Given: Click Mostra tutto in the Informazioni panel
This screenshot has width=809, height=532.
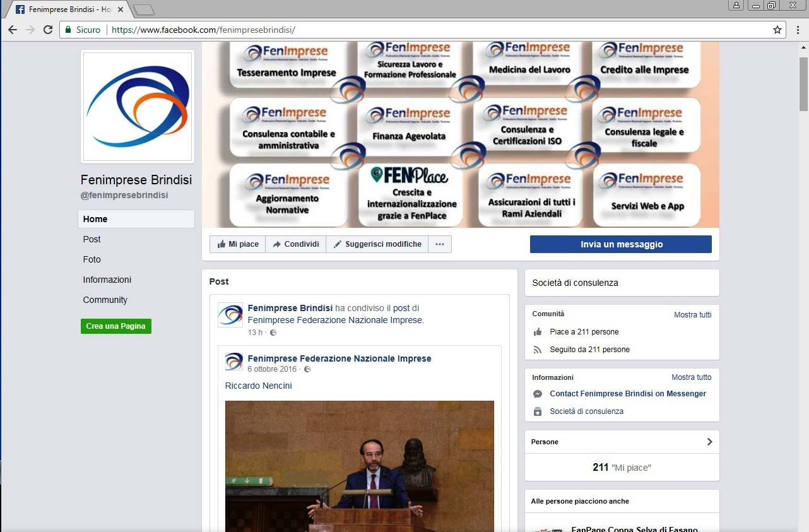Looking at the screenshot, I should (x=691, y=377).
